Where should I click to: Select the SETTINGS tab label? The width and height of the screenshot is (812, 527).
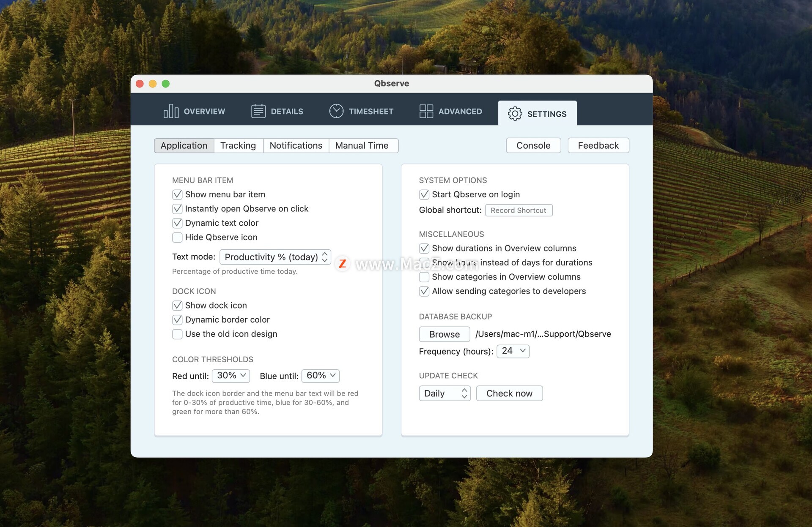click(547, 114)
